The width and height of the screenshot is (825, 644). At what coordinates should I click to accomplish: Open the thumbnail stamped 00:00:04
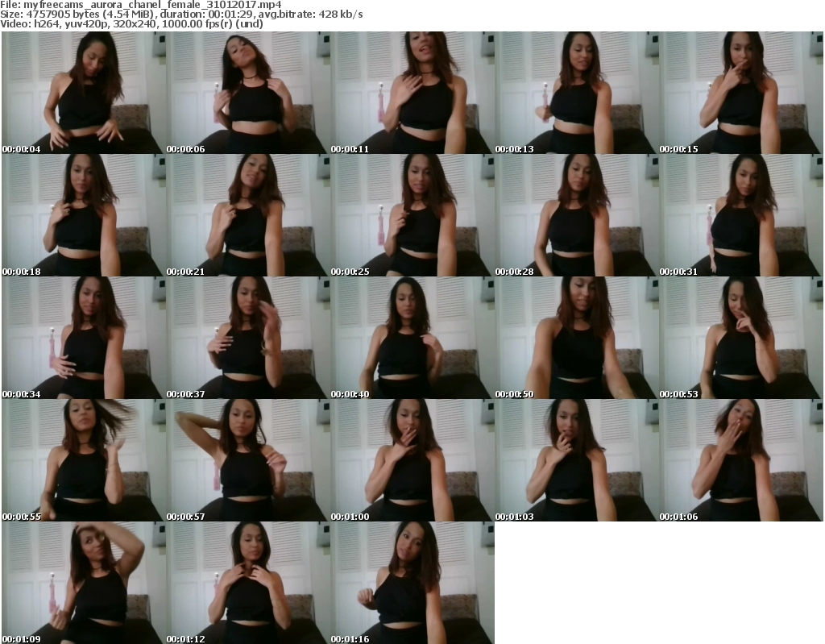coord(84,92)
